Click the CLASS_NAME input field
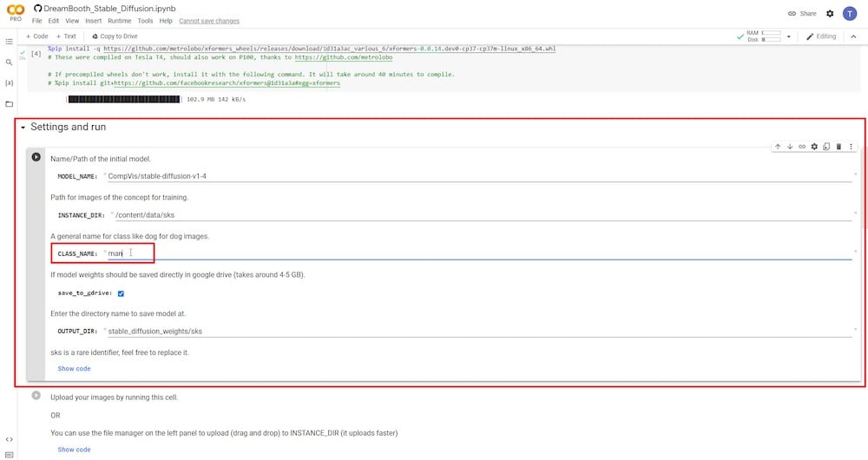 [x=479, y=253]
